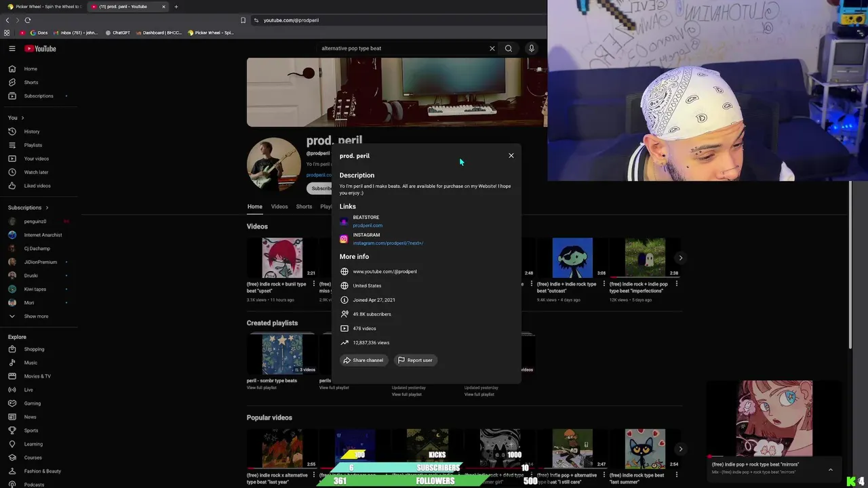Expand the You section chevron
The height and width of the screenshot is (488, 868).
pyautogui.click(x=22, y=118)
